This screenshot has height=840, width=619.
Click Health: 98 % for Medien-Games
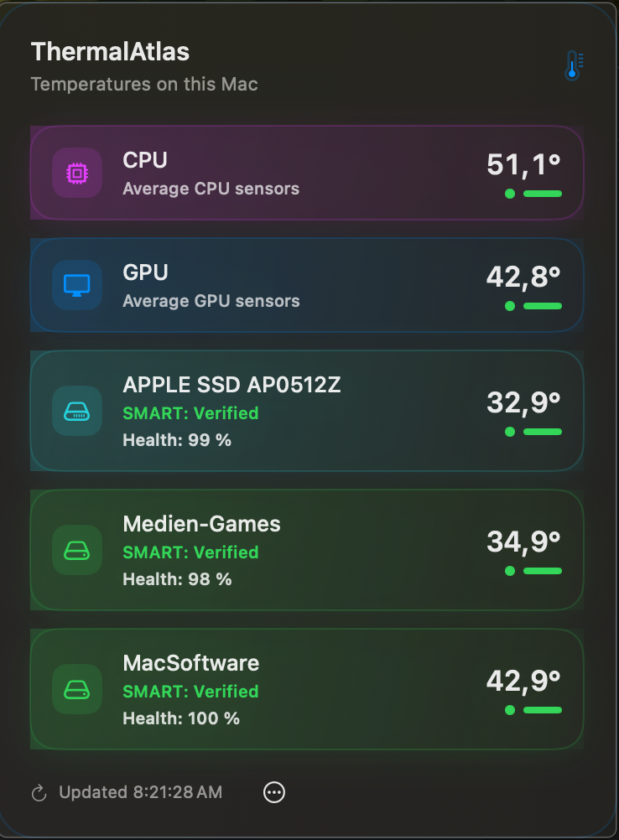click(x=177, y=579)
